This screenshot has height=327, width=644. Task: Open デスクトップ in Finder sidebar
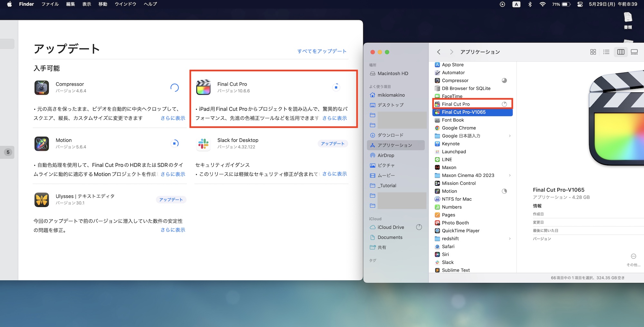(x=396, y=105)
